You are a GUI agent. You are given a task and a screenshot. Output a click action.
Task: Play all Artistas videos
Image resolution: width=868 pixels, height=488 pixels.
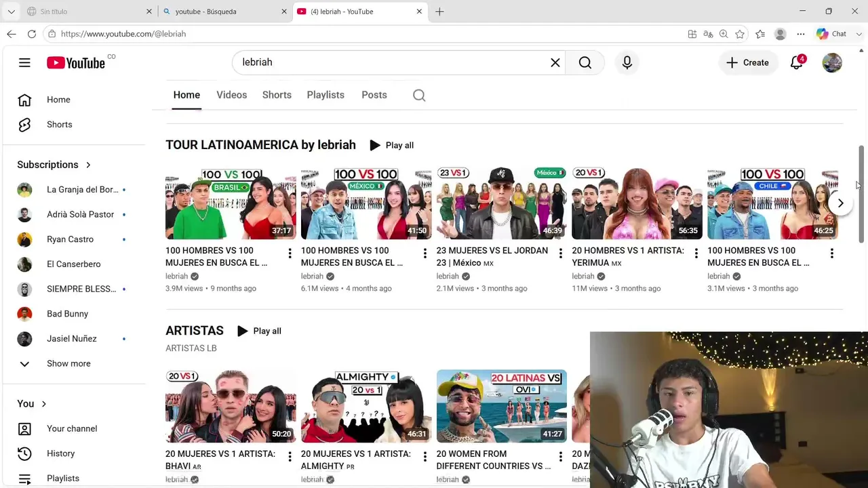[259, 331]
